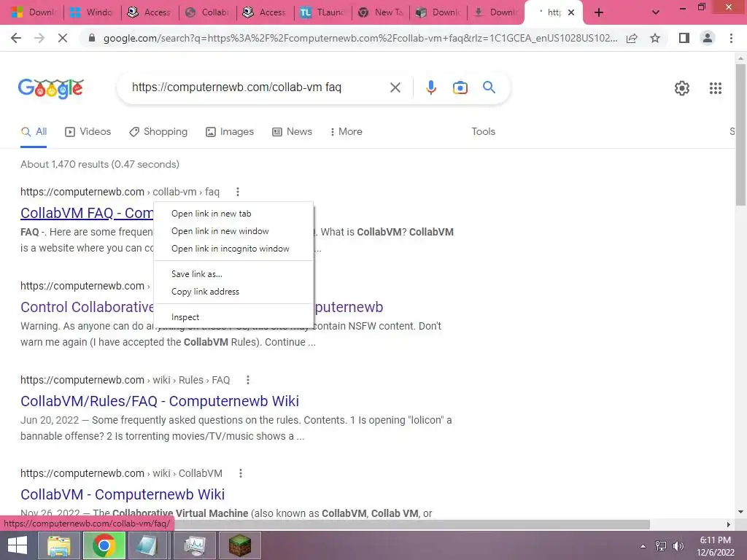The width and height of the screenshot is (747, 560).
Task: Stop loading the page
Action: (x=63, y=38)
